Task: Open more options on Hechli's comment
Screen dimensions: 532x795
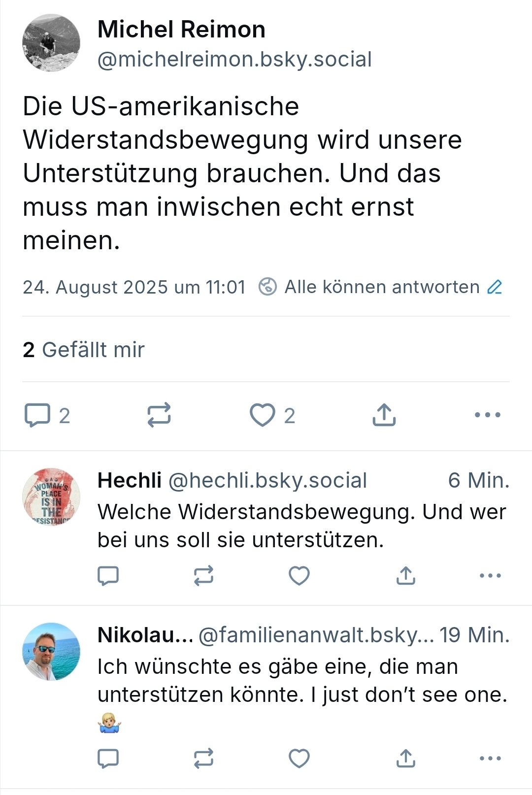Action: [490, 575]
